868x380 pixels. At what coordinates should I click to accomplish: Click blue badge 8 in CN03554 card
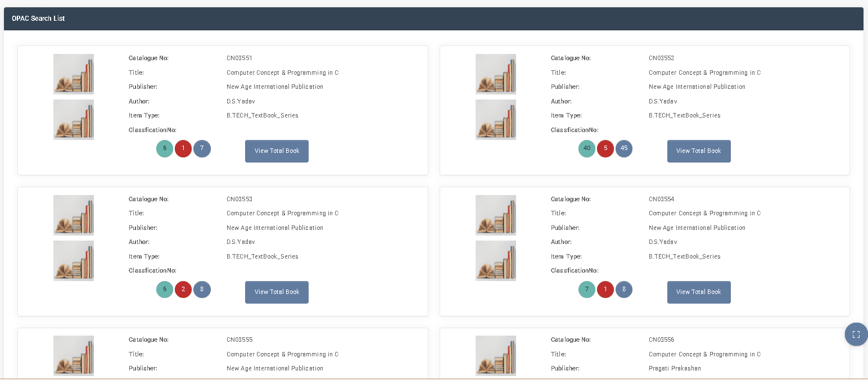point(624,289)
